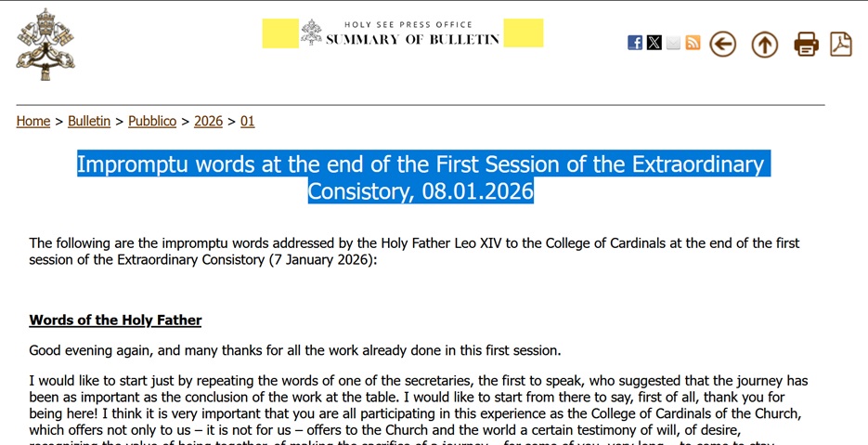Share the page on Facebook
This screenshot has width=868, height=445.
tap(635, 43)
